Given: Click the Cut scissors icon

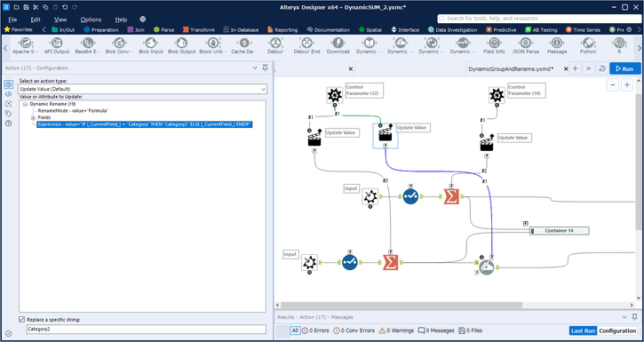Looking at the screenshot, I should tap(36, 7).
